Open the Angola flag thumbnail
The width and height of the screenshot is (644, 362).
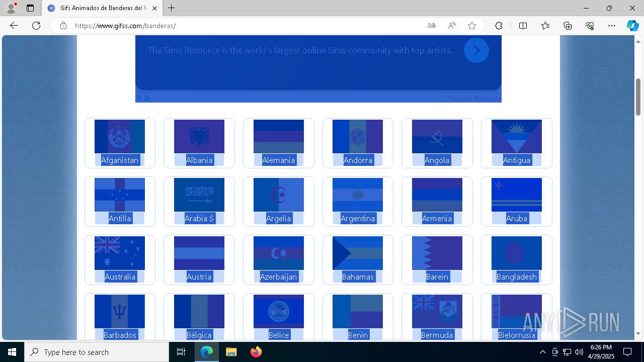coord(437,136)
